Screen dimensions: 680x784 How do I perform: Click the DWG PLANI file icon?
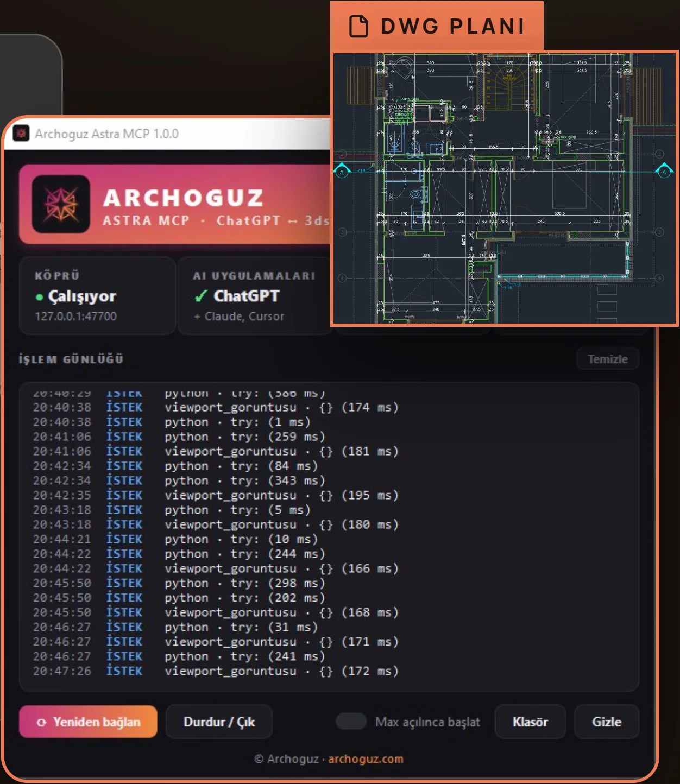(x=358, y=26)
